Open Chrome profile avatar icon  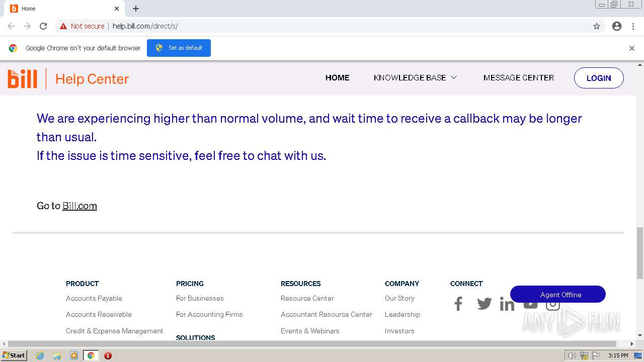click(617, 26)
